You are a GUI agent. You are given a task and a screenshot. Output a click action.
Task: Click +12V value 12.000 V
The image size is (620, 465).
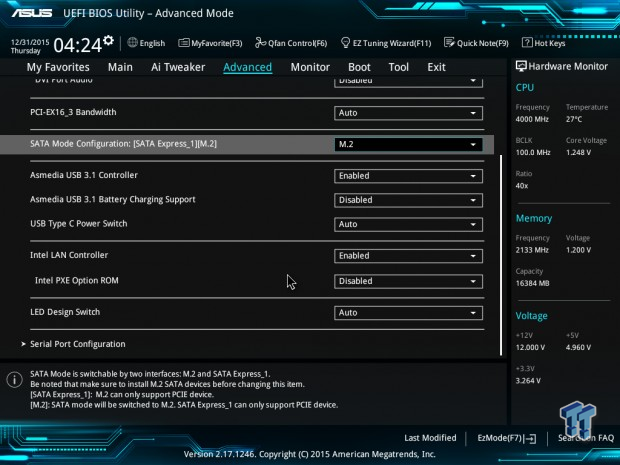pyautogui.click(x=530, y=348)
